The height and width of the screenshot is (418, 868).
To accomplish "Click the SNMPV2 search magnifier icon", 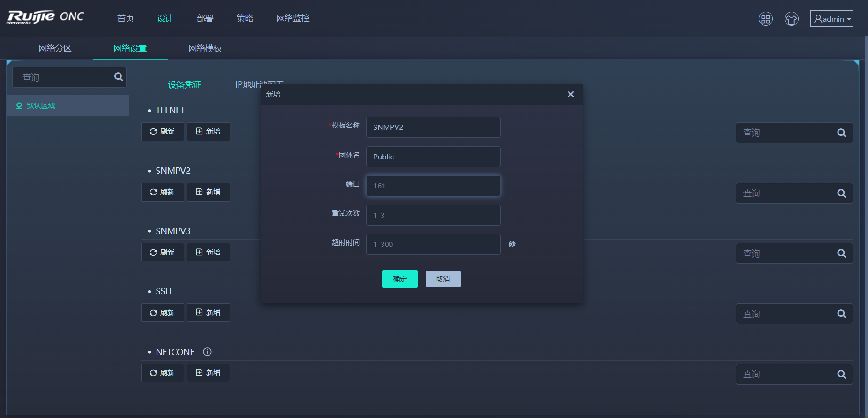I will (x=842, y=194).
